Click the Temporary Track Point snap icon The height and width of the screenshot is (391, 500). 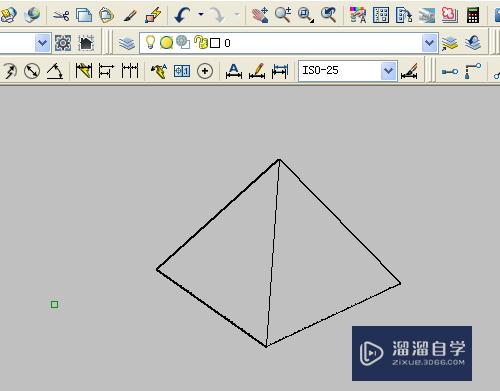[450, 71]
